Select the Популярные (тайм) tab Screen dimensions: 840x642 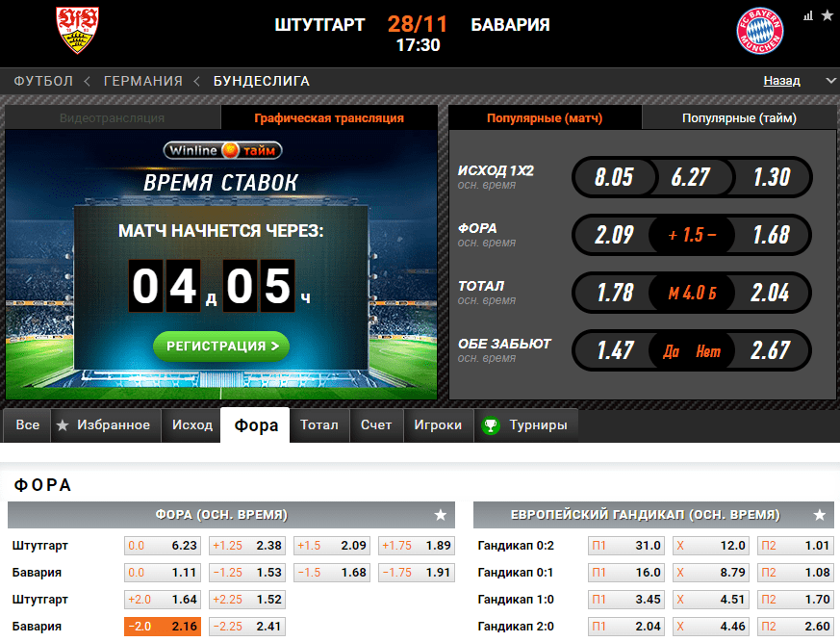click(739, 117)
